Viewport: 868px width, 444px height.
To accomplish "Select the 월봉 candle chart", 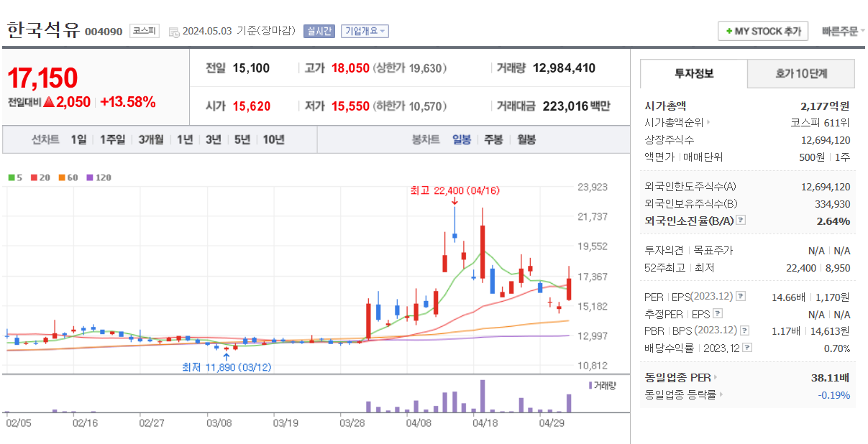I will (526, 139).
